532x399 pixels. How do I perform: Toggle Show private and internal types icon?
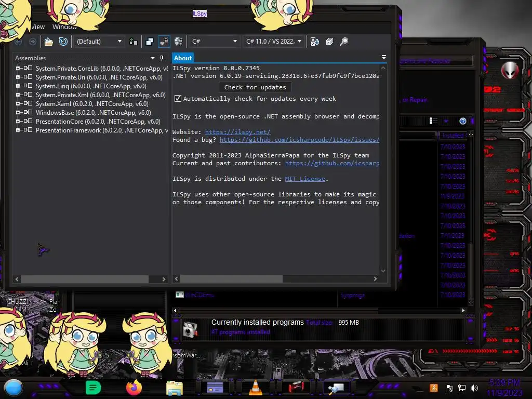coord(164,42)
